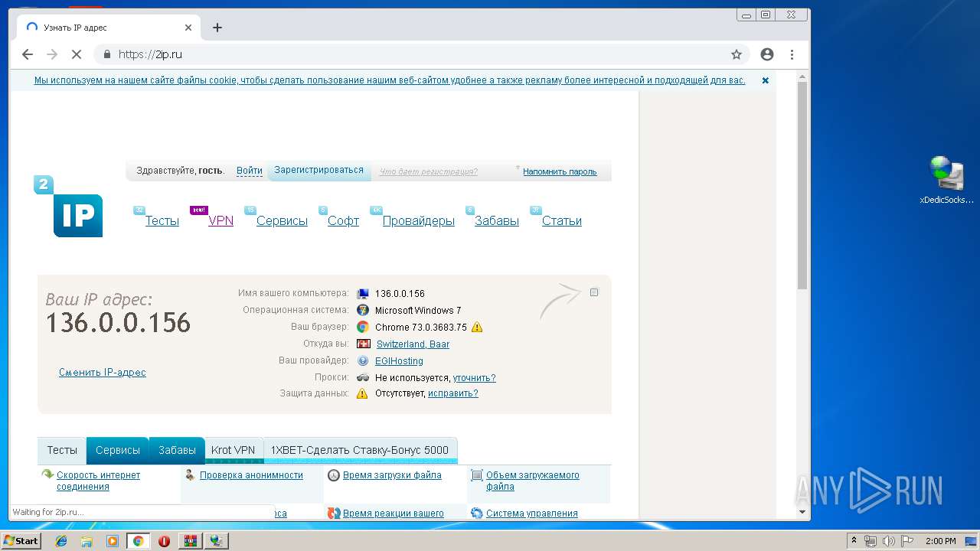Dismiss the cookie notice banner
Viewport: 980px width, 551px height.
pyautogui.click(x=765, y=80)
